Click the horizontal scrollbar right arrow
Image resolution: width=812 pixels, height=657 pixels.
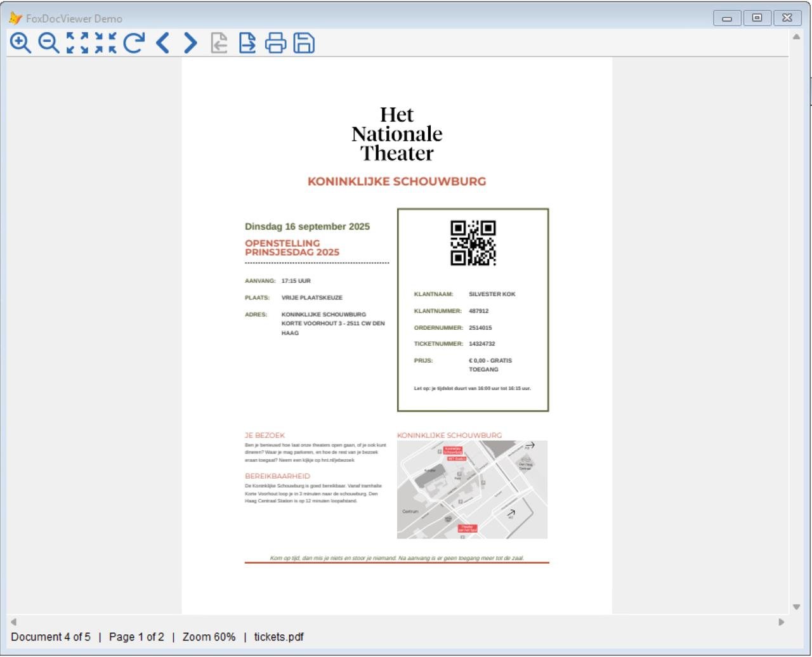[782, 623]
